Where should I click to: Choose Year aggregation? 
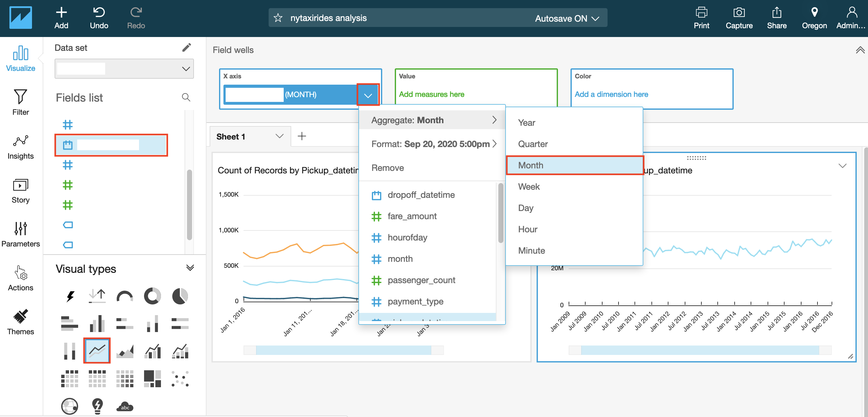tap(574, 123)
